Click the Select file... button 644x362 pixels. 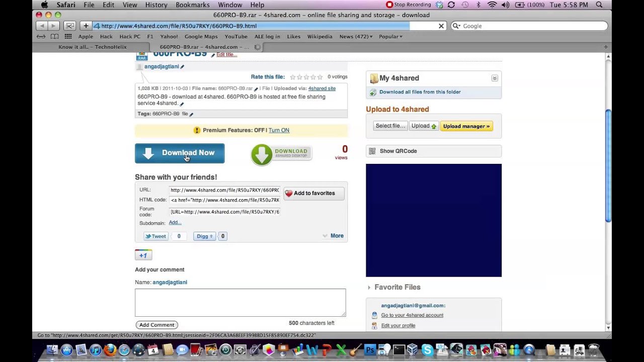(x=390, y=126)
